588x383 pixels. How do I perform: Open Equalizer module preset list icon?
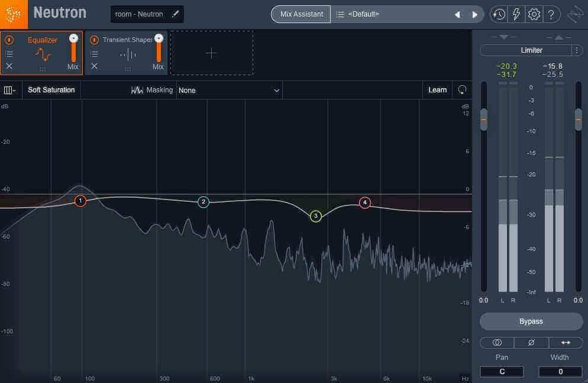pyautogui.click(x=9, y=54)
